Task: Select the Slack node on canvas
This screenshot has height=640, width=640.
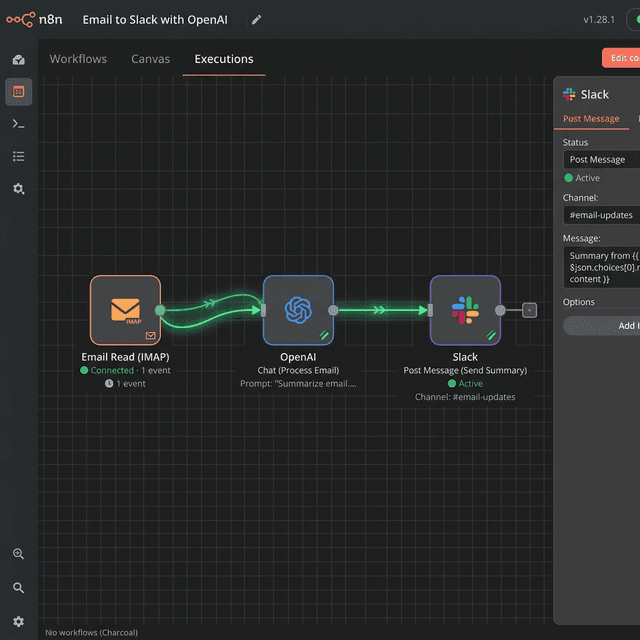Action: 465,310
